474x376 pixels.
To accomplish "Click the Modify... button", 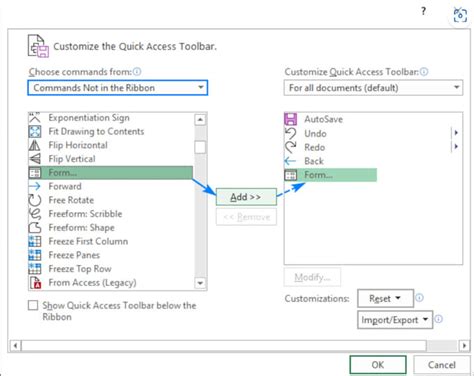I will (312, 277).
